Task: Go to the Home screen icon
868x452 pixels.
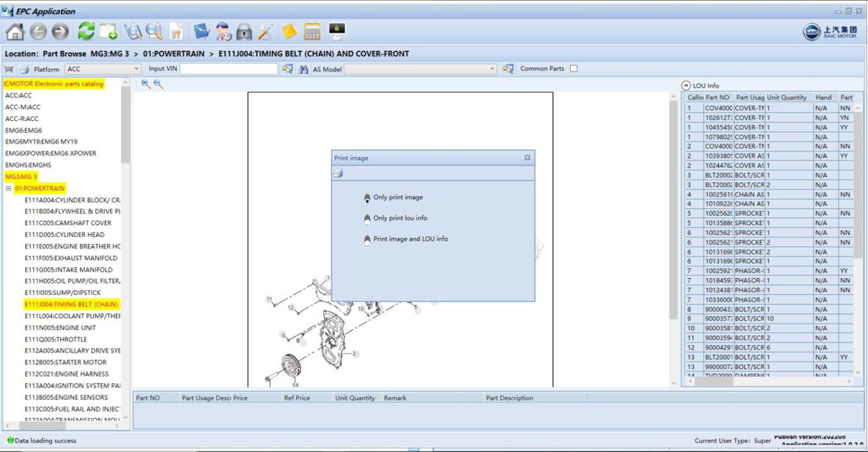Action: [15, 32]
